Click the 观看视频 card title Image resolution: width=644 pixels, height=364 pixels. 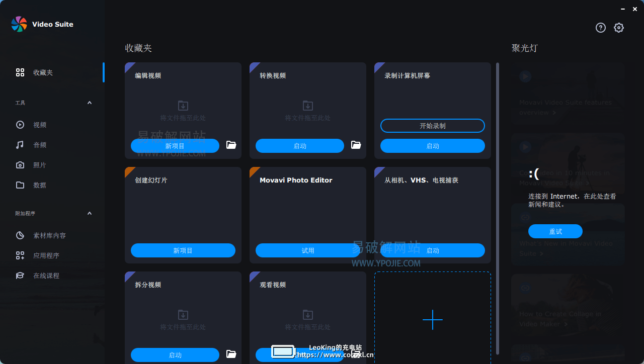click(273, 285)
